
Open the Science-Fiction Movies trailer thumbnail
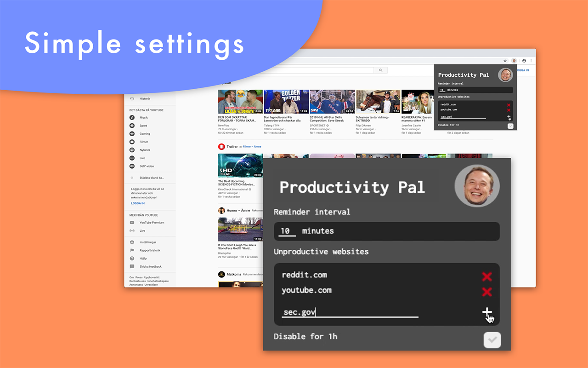(240, 166)
